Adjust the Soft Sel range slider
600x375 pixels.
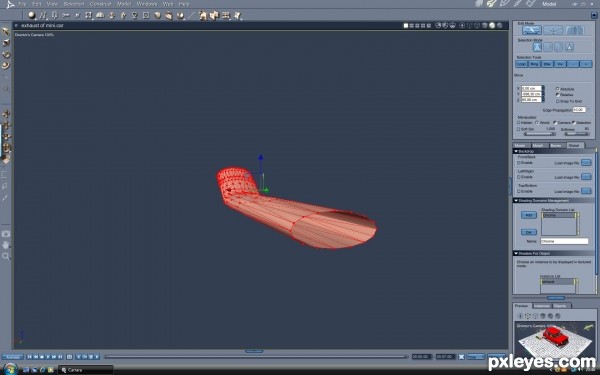(x=540, y=134)
